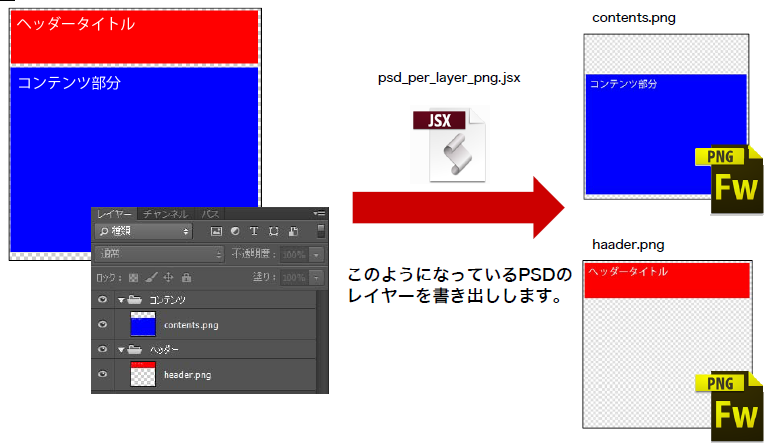This screenshot has height=448, width=774.
Task: Click the 塗り 100% value field
Action: point(295,278)
